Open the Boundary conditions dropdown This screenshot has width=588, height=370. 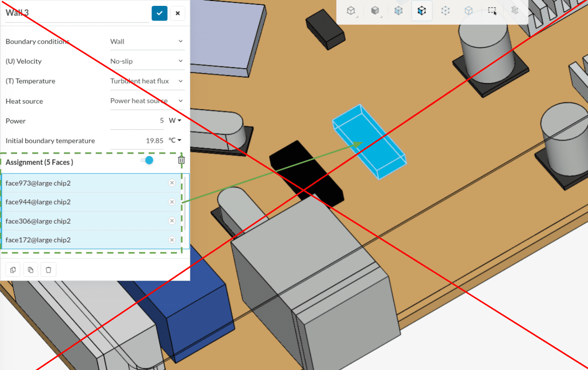(147, 41)
